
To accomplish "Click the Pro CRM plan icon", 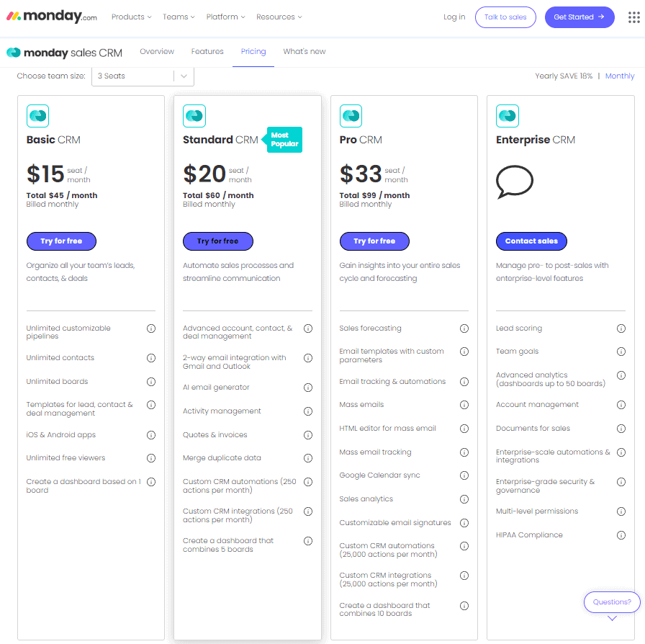I will [351, 115].
